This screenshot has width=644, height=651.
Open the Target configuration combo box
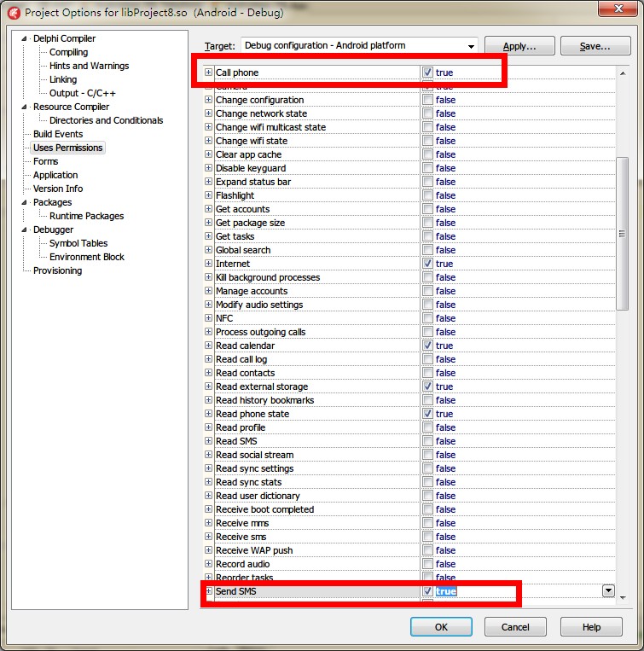pyautogui.click(x=359, y=46)
